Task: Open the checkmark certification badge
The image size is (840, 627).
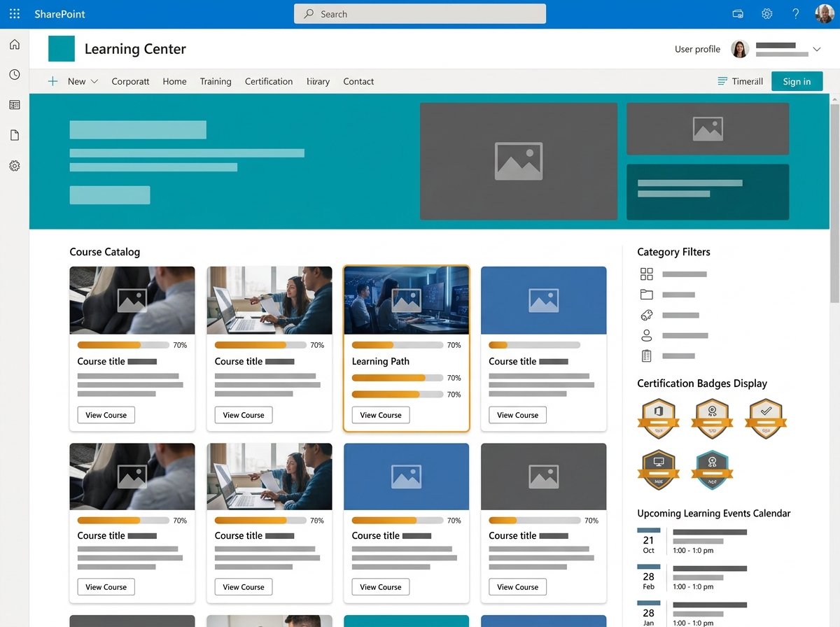Action: (766, 418)
